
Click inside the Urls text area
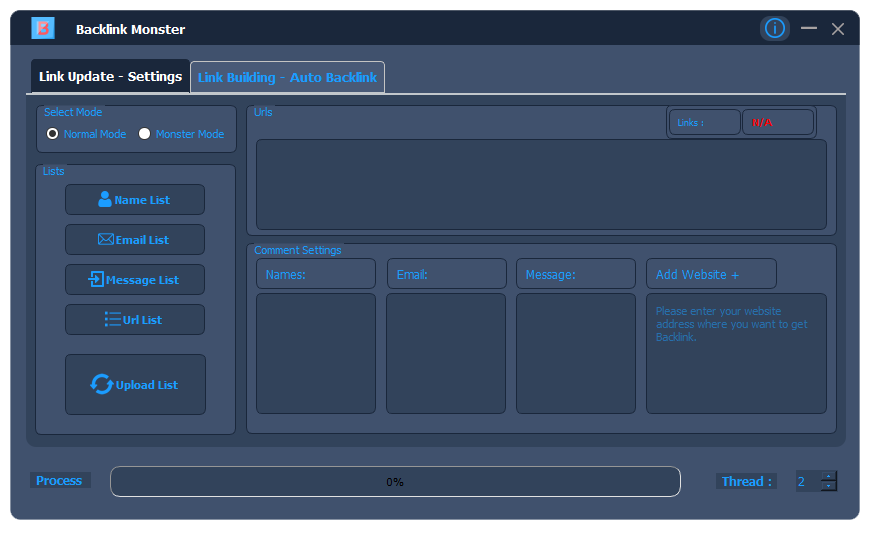(x=542, y=184)
